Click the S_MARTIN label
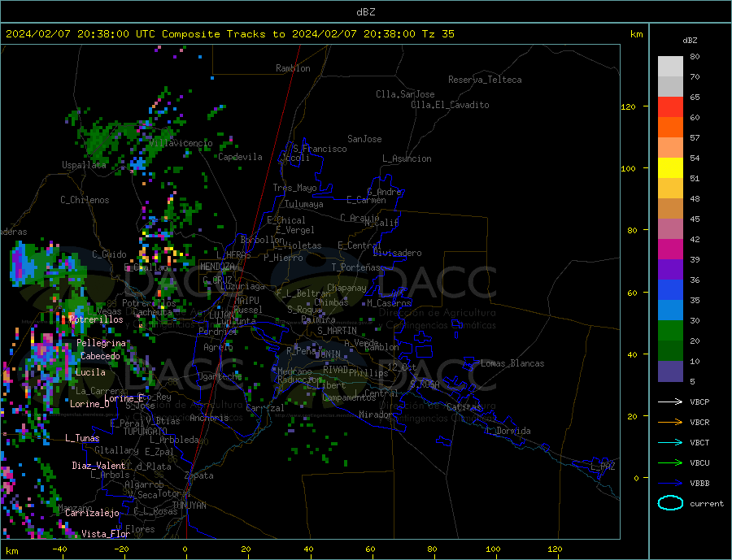732x560 pixels. tap(337, 331)
